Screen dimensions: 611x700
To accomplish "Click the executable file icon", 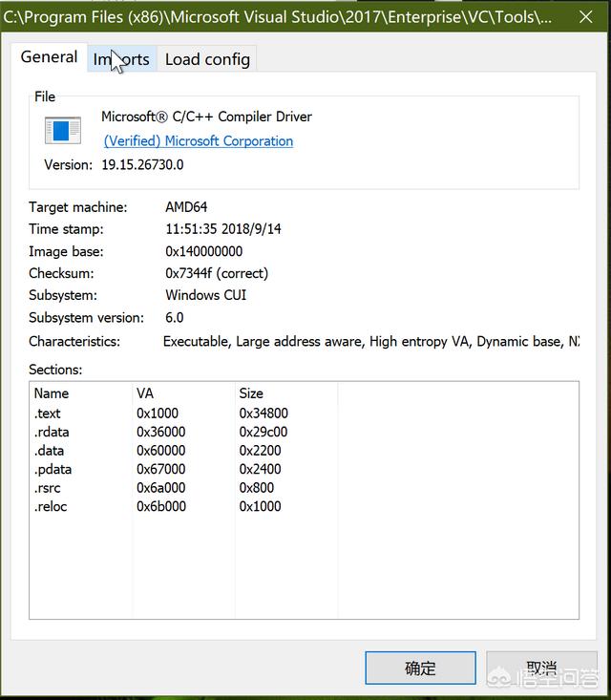I will pos(63,131).
